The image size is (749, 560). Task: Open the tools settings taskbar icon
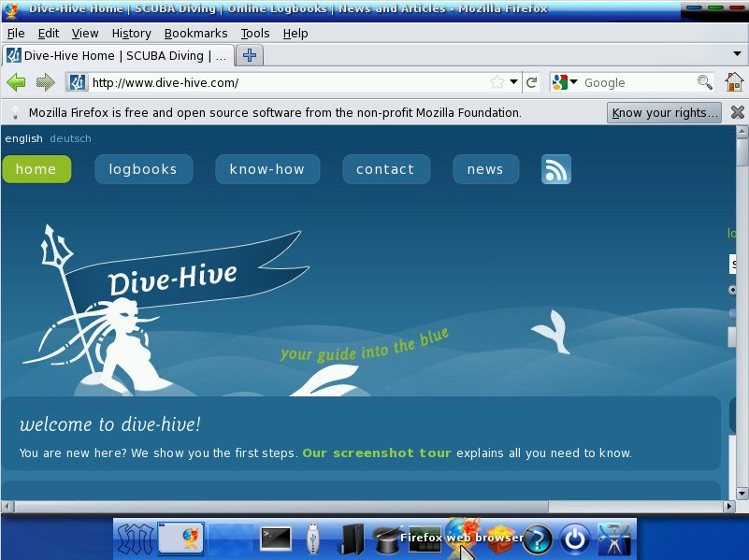(614, 539)
